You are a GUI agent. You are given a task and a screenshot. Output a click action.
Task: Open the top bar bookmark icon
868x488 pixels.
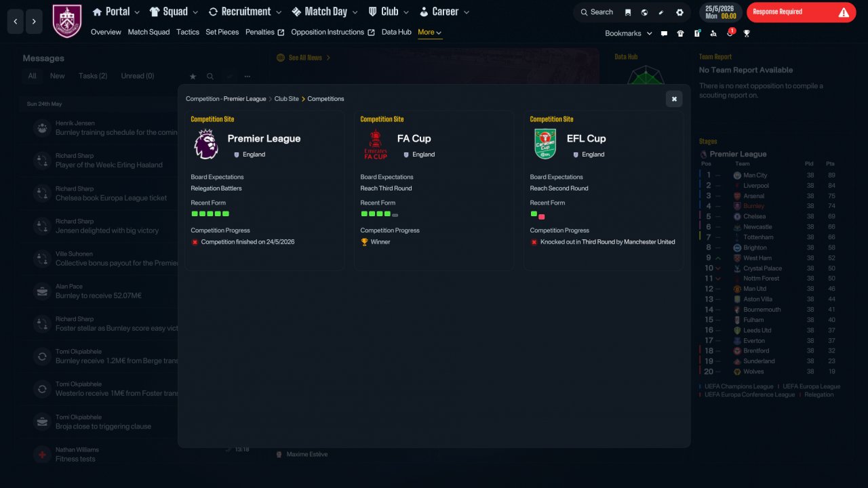(x=628, y=12)
